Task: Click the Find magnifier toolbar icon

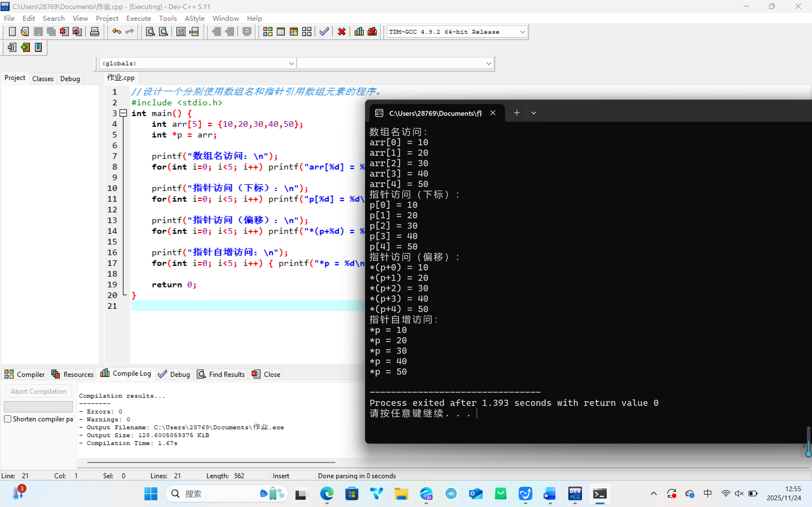Action: point(150,32)
